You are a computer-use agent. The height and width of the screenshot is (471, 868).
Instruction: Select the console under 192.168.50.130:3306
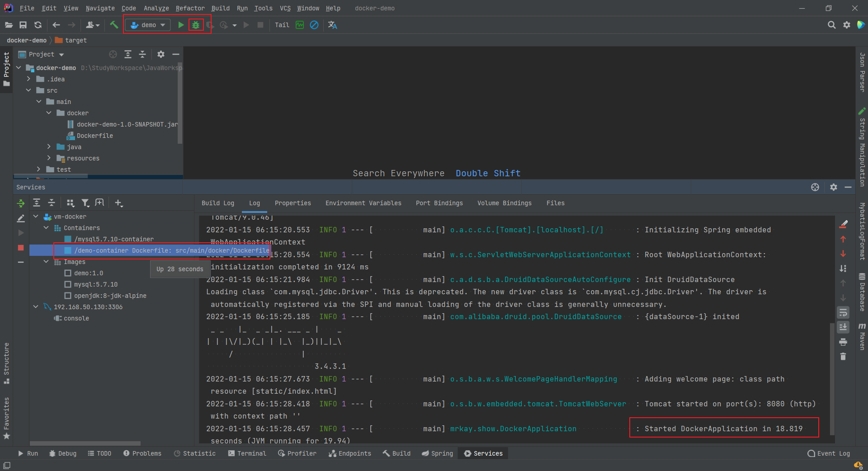(72, 318)
